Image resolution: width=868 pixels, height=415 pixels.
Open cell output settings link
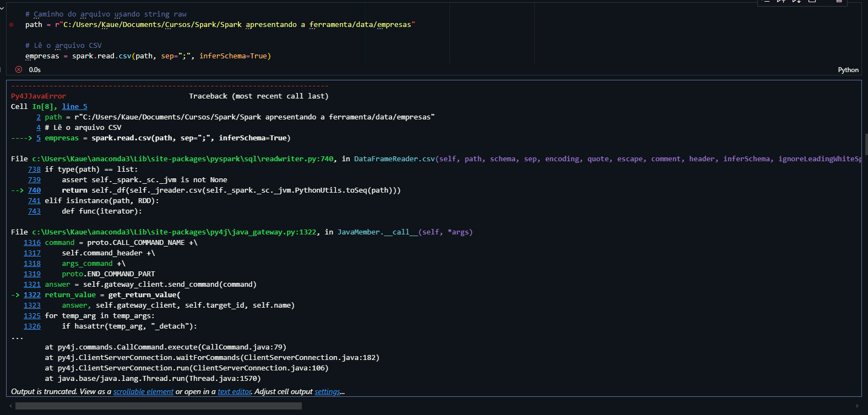[x=327, y=392]
